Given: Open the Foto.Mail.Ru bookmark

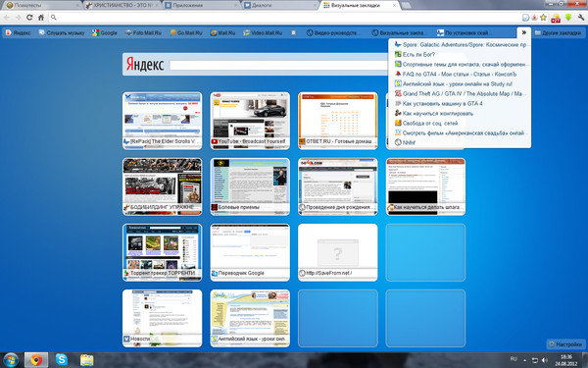Looking at the screenshot, I should click(144, 32).
